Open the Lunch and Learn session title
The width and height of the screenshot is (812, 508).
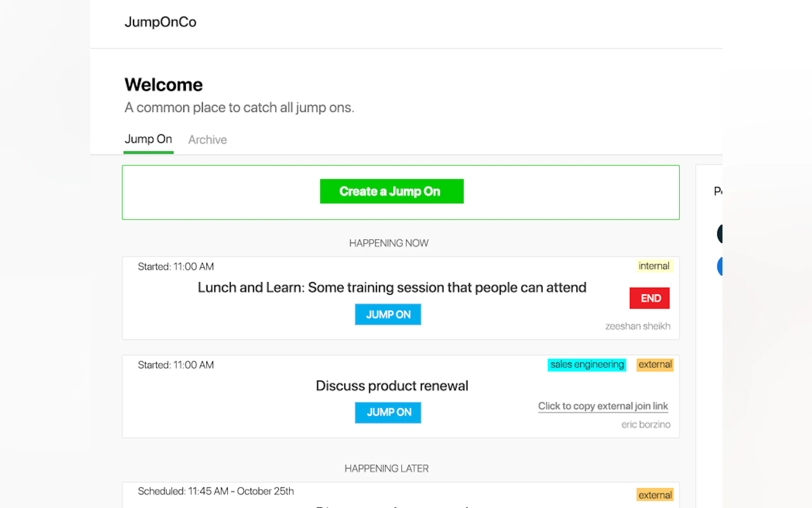click(392, 288)
